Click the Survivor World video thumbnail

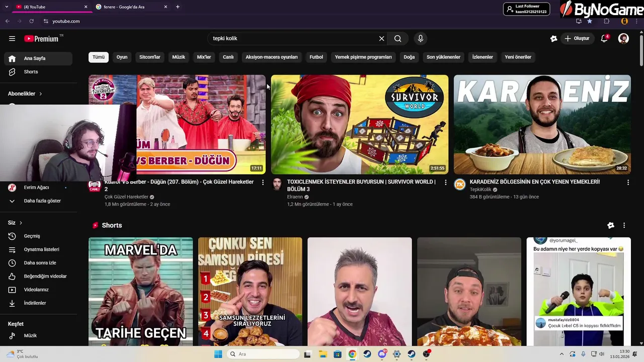tap(360, 125)
